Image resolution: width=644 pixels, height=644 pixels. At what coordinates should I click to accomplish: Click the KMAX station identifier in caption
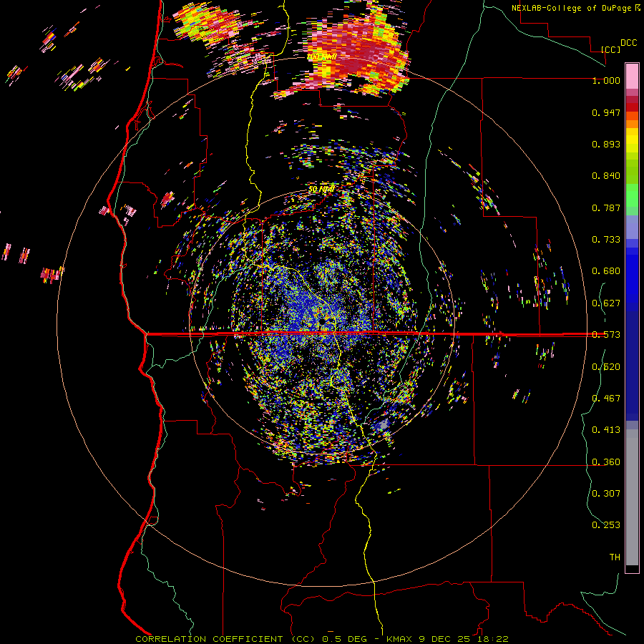[x=400, y=639]
